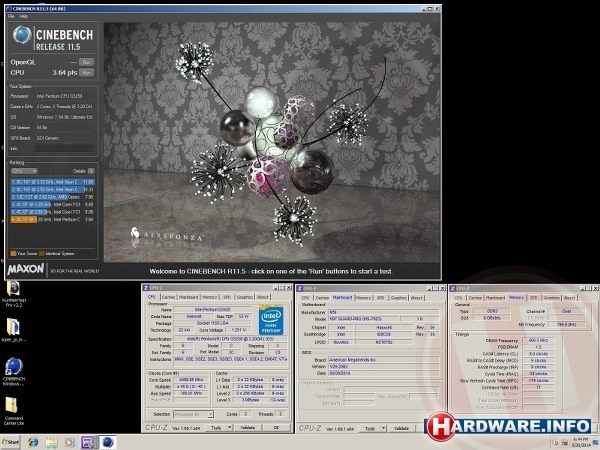600x450 pixels.
Task: Select ranking entry 3 AMD Opteron 7.95
Action: (x=52, y=197)
